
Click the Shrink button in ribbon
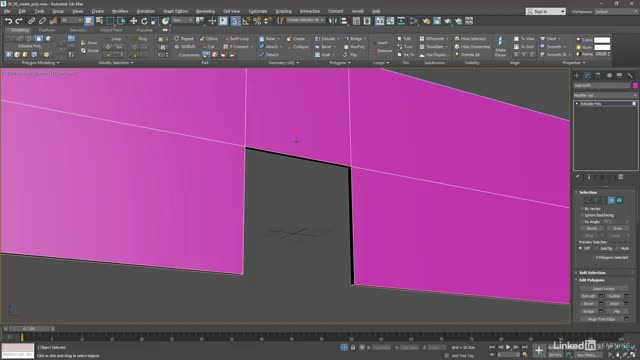click(90, 51)
